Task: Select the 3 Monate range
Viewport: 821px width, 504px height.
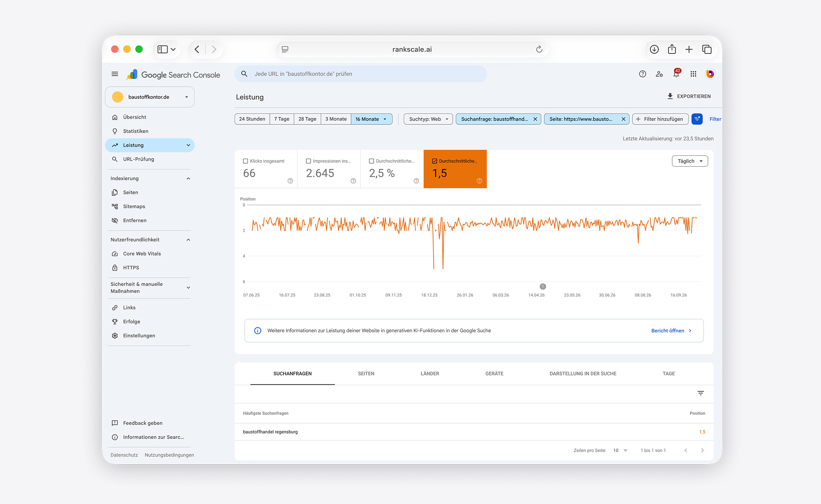Action: click(336, 119)
